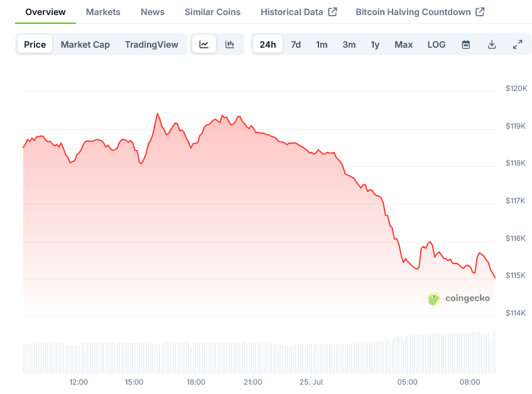Click the download chart data icon
The height and width of the screenshot is (394, 532).
coord(492,45)
